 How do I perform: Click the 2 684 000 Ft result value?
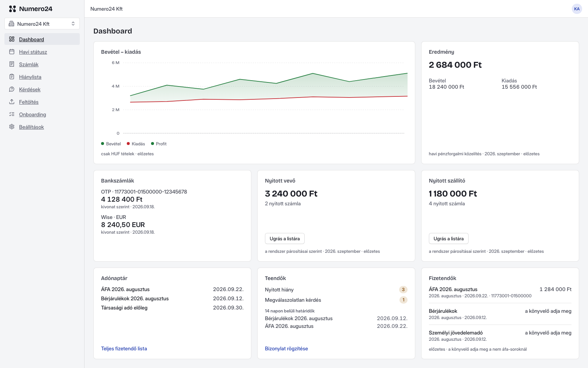tap(455, 65)
